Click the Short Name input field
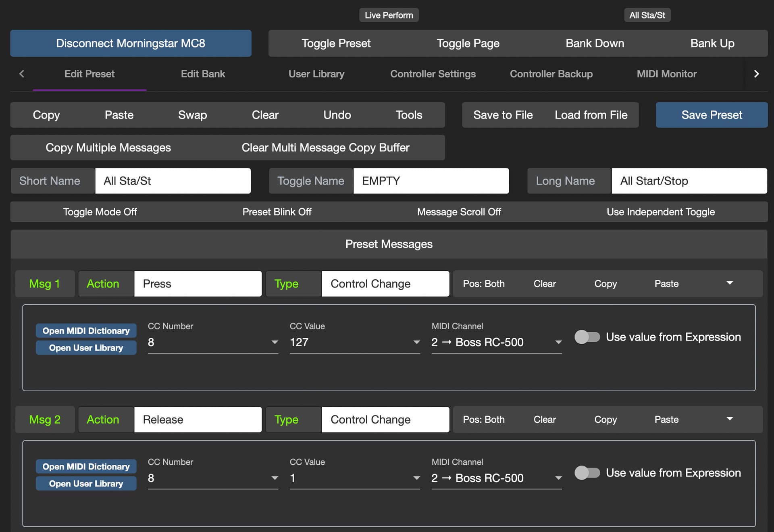The height and width of the screenshot is (532, 774). (x=173, y=181)
